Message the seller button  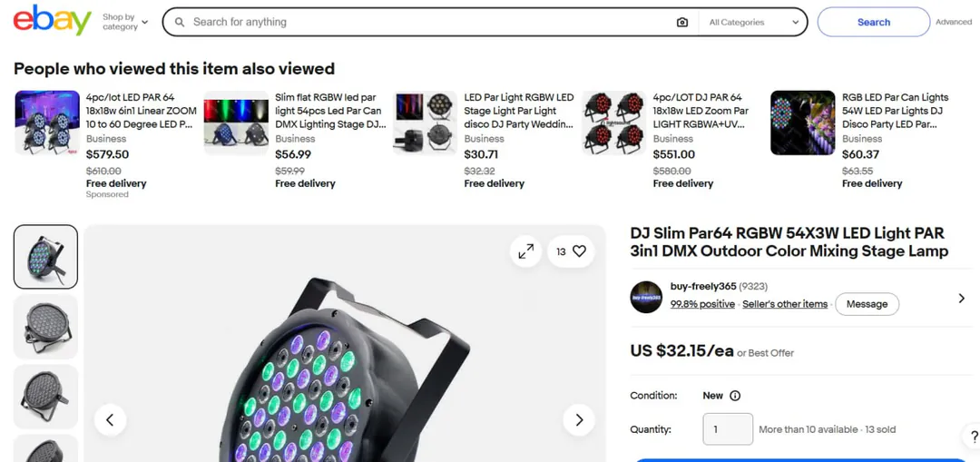tap(867, 304)
